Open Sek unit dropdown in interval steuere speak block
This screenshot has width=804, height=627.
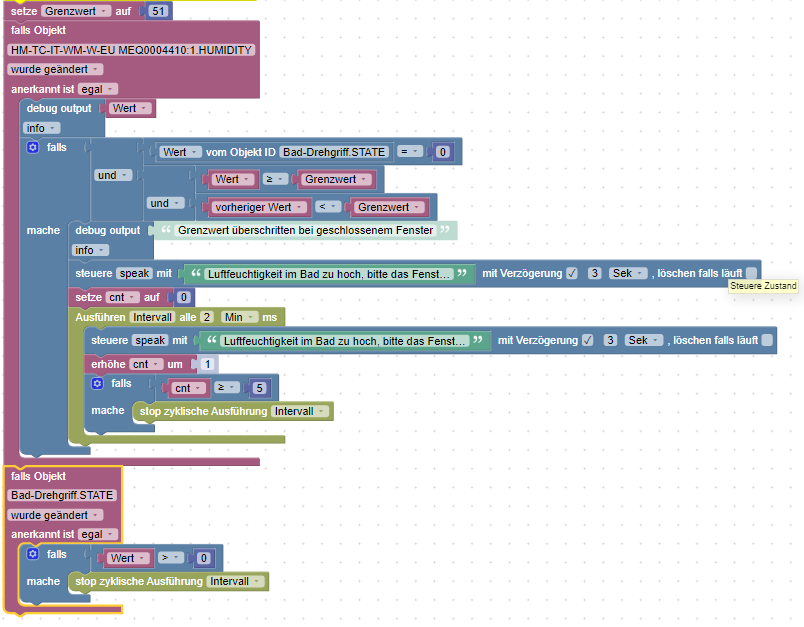pos(644,340)
